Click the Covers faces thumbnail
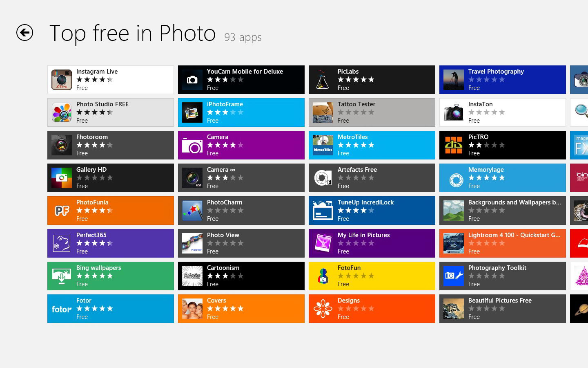Image resolution: width=588 pixels, height=368 pixels. 192,309
